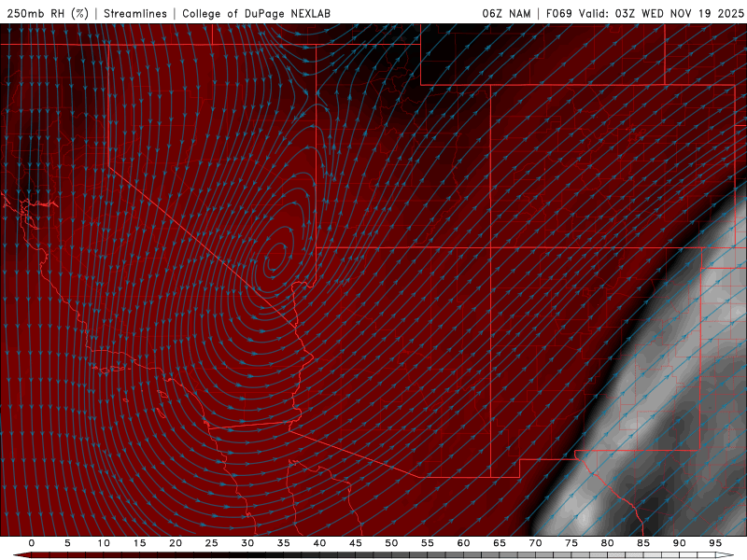
Task: Click the 'F069' forecast hour label
Action: pyautogui.click(x=558, y=13)
